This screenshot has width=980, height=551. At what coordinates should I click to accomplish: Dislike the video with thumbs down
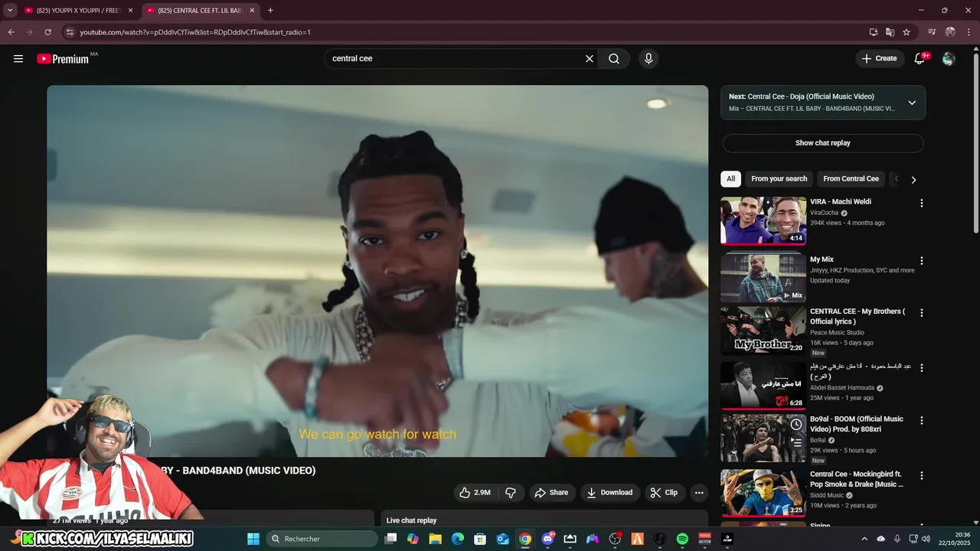(511, 493)
